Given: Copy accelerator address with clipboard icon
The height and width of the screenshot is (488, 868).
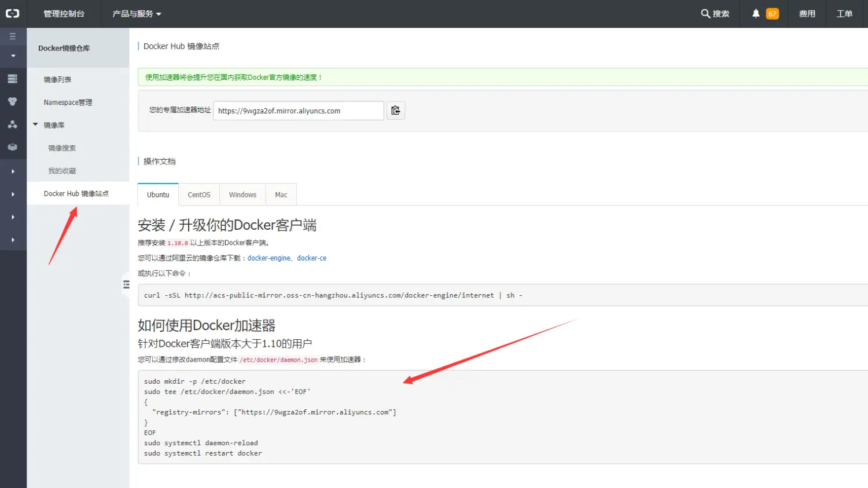Looking at the screenshot, I should pyautogui.click(x=396, y=111).
